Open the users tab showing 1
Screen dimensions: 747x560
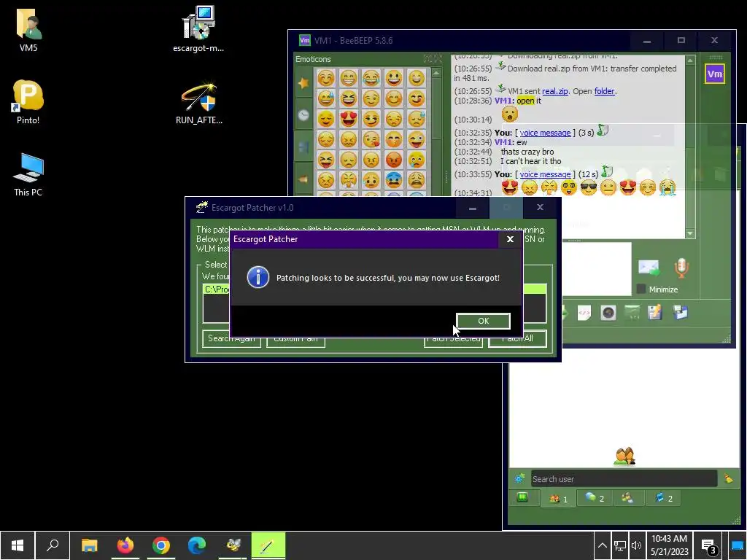(558, 499)
